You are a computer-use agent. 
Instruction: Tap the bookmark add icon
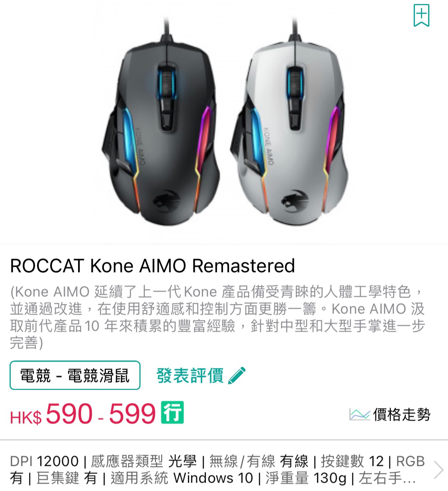point(421,16)
